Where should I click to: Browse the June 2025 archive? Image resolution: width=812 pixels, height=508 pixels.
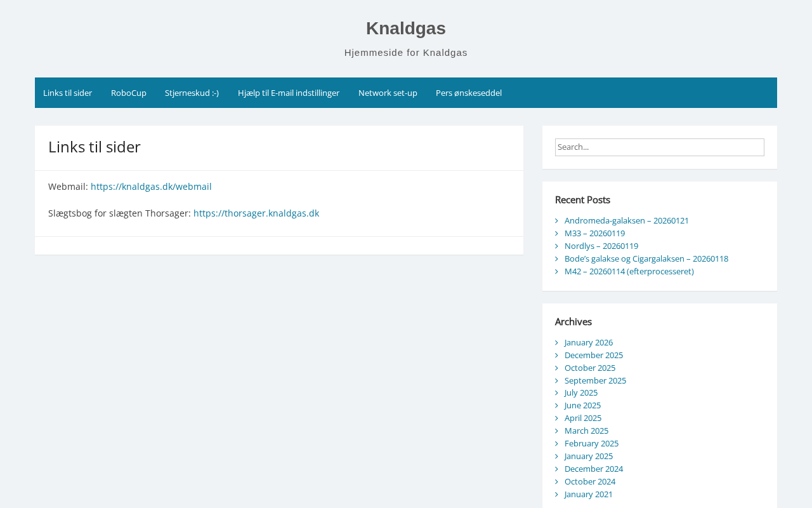tap(582, 405)
